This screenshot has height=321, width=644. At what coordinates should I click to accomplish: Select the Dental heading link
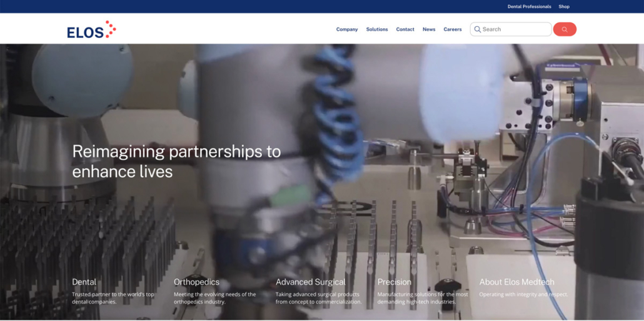coord(84,282)
